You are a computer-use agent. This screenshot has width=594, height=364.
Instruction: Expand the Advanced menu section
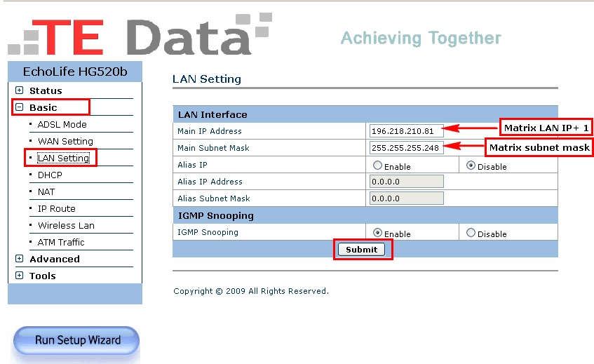20,259
